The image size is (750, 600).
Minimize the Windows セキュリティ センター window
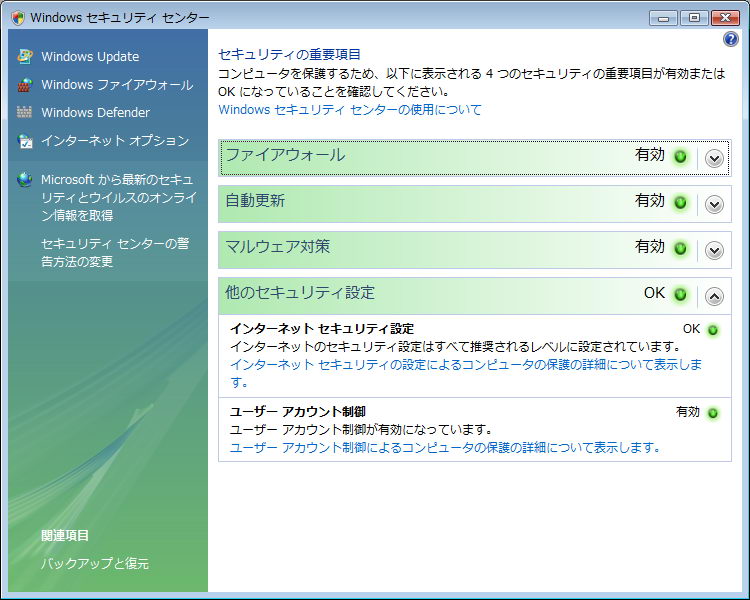tap(663, 18)
